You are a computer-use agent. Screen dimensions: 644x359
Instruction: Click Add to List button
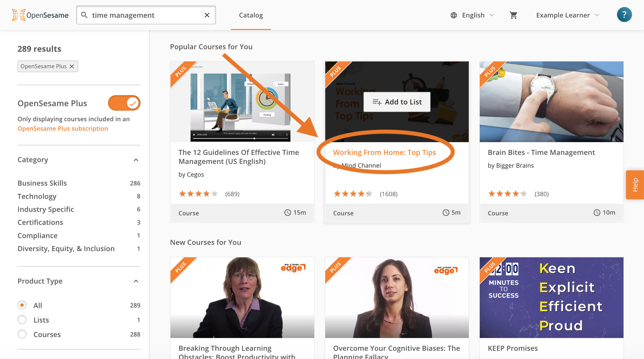coord(397,102)
